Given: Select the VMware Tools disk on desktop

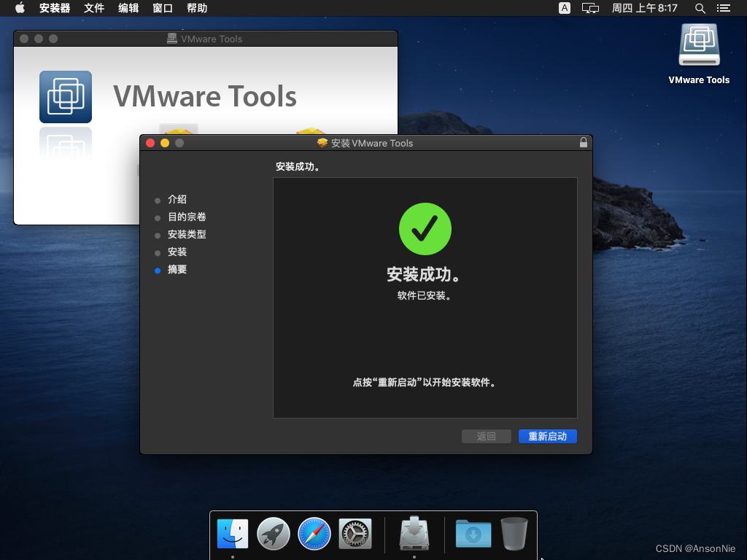Looking at the screenshot, I should pyautogui.click(x=699, y=54).
